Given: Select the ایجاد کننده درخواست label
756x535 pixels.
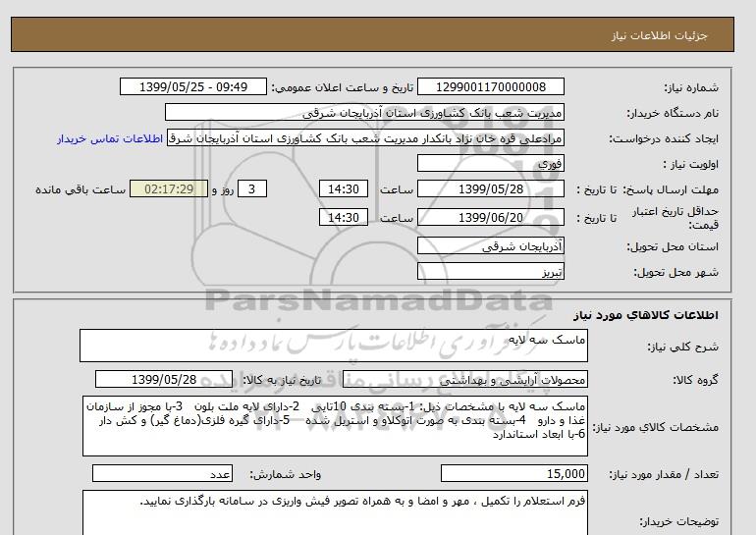Looking at the screenshot, I should pos(664,139).
